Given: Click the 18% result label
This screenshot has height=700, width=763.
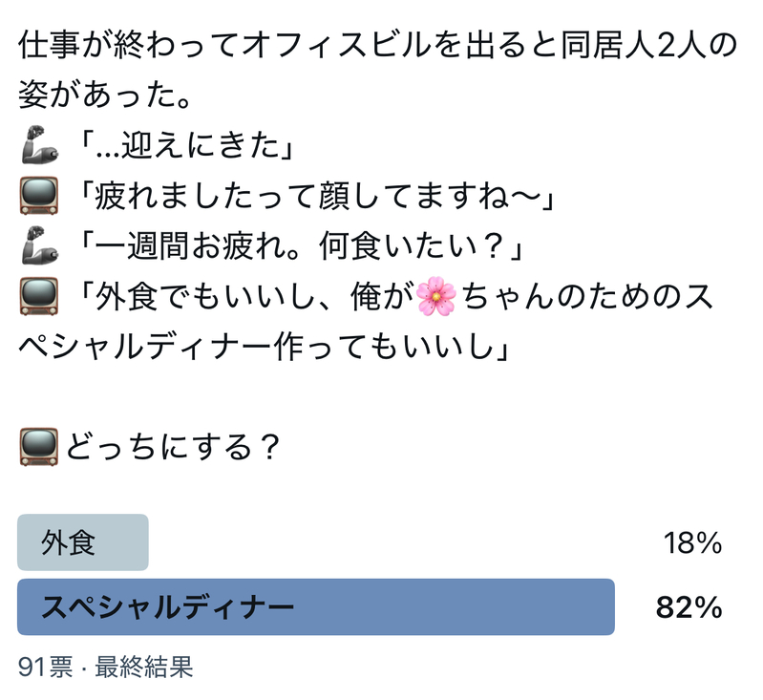Looking at the screenshot, I should click(691, 543).
